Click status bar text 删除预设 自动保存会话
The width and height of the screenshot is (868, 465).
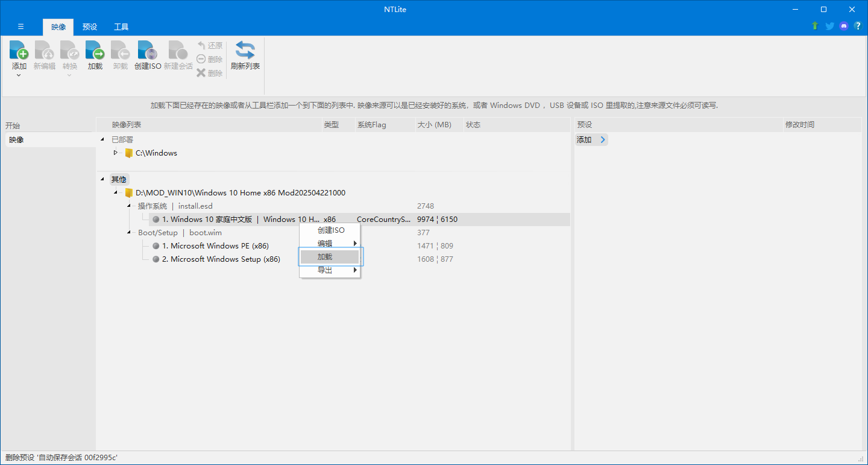click(x=61, y=458)
